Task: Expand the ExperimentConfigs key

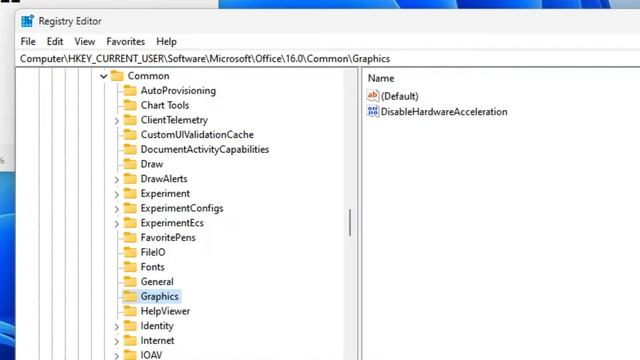Action: pos(116,209)
